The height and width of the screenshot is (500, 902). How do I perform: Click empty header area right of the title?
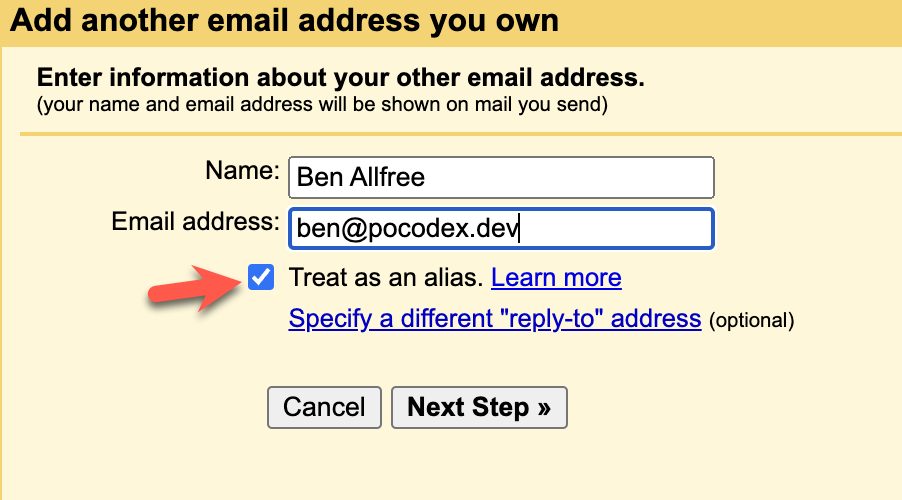click(x=740, y=20)
